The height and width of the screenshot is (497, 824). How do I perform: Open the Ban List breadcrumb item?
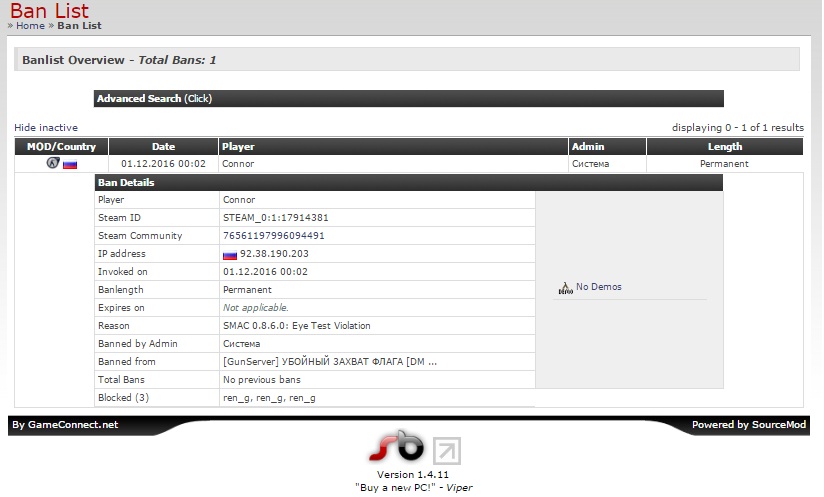(79, 26)
